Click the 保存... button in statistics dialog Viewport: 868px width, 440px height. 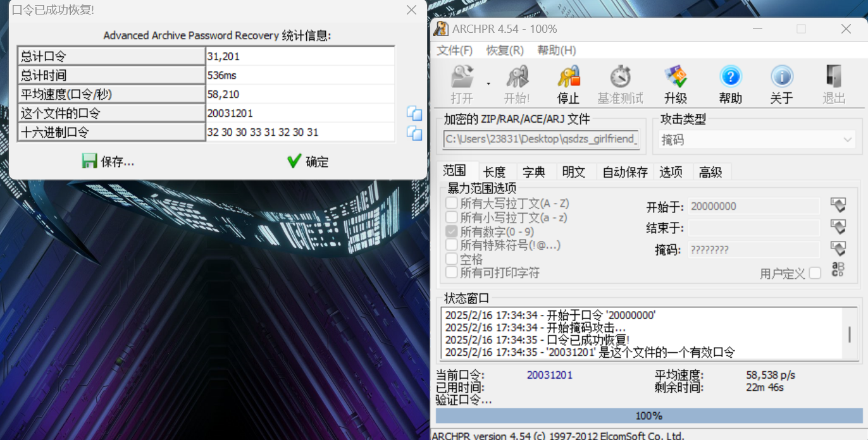pos(108,161)
